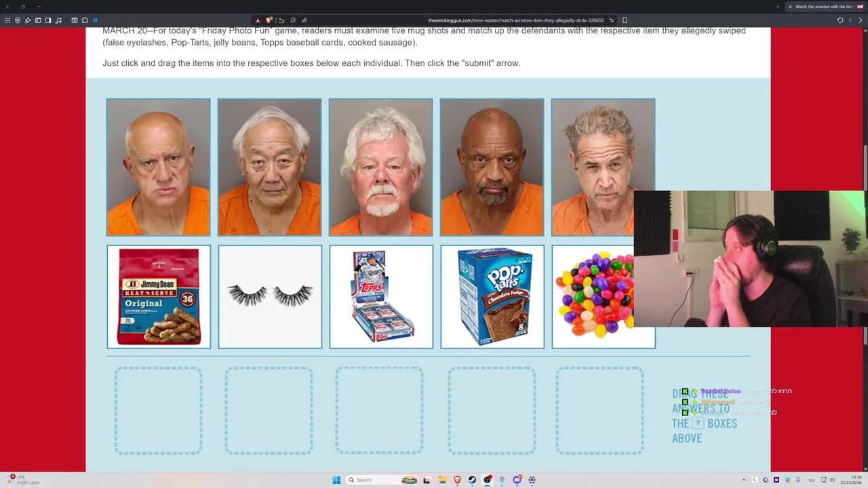Viewport: 868px width, 488px height.
Task: Reload the page with refresh icon
Action: tap(840, 20)
